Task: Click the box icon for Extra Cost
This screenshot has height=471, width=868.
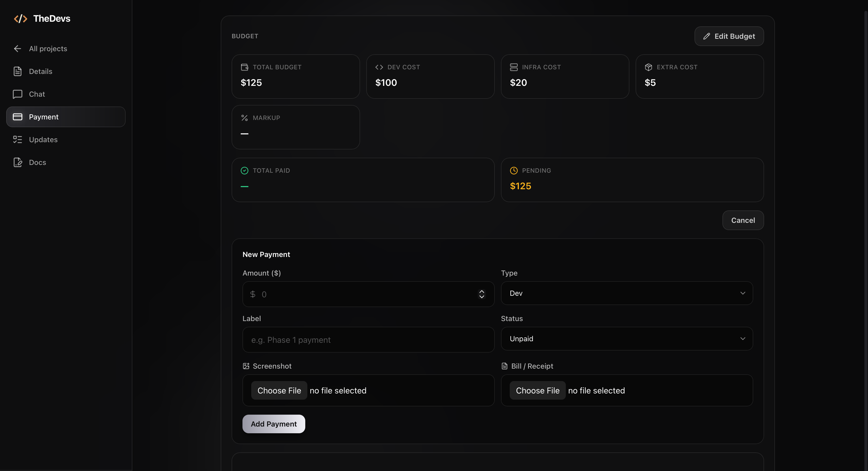Action: pyautogui.click(x=648, y=67)
